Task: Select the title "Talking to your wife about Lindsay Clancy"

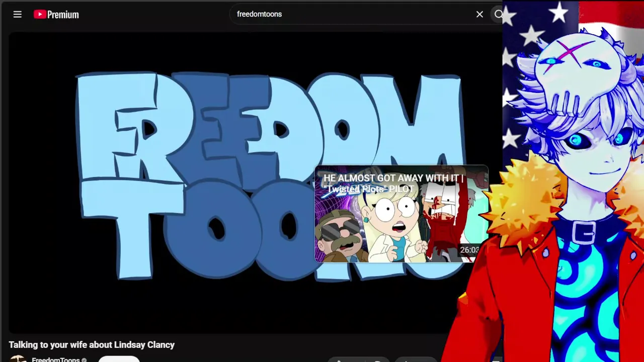Action: 92,345
